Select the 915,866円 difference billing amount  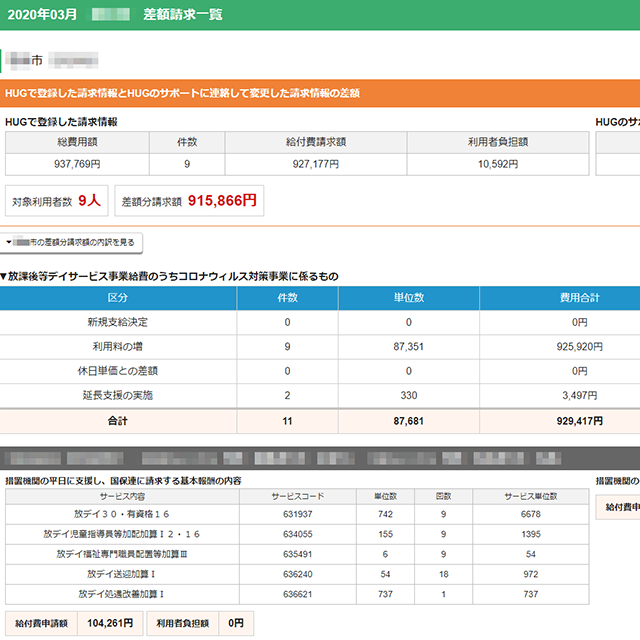click(x=222, y=201)
